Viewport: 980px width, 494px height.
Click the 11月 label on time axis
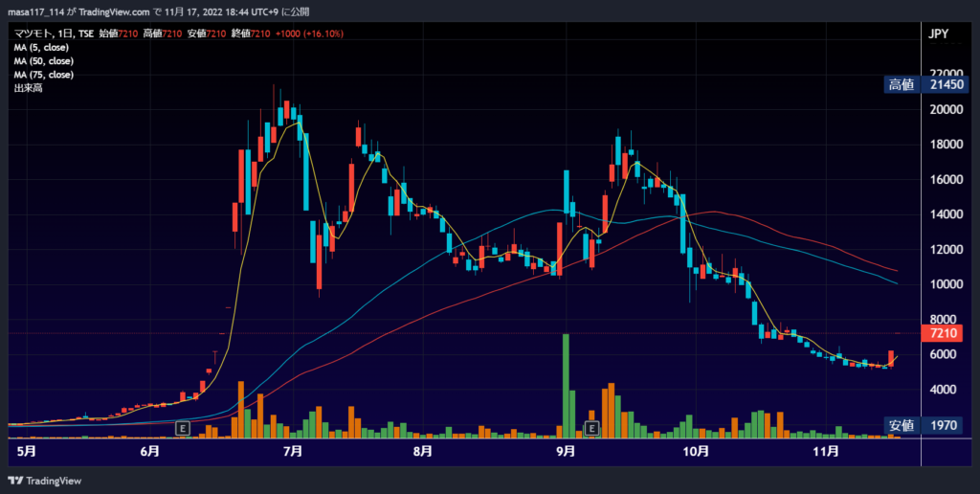(x=826, y=452)
